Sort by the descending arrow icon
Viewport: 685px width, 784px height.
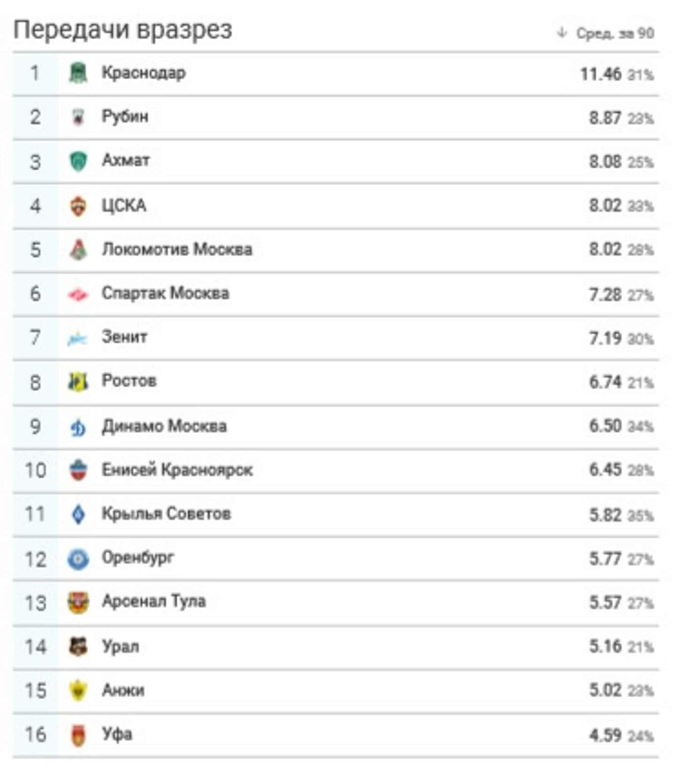coord(561,33)
